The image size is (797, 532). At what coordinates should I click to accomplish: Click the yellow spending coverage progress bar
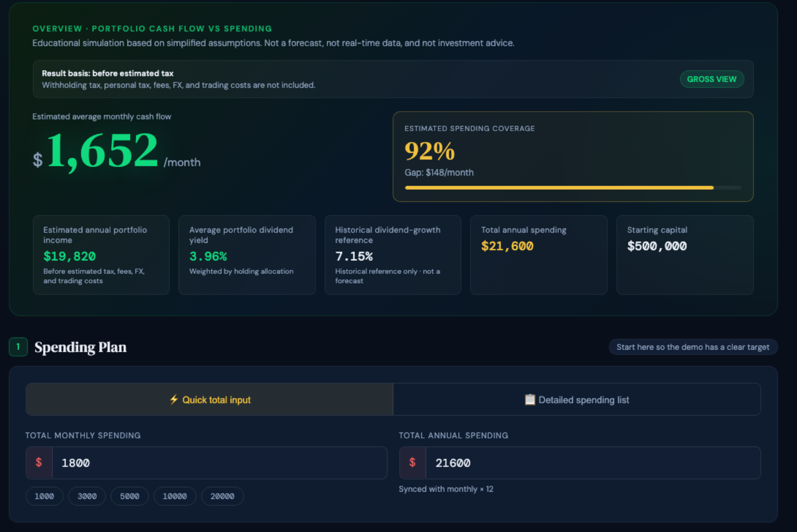[x=573, y=188]
